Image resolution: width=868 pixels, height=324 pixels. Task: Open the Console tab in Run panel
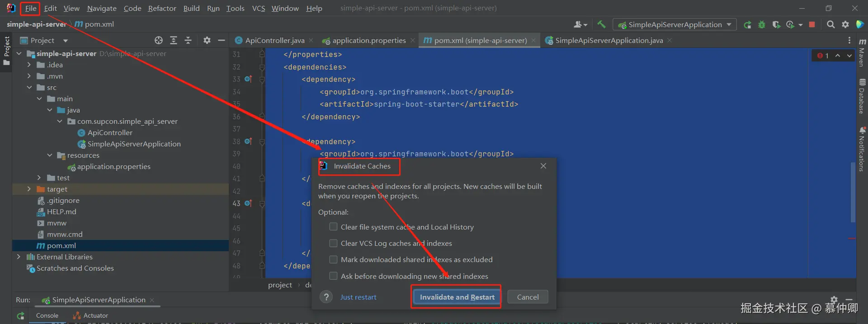coord(47,315)
